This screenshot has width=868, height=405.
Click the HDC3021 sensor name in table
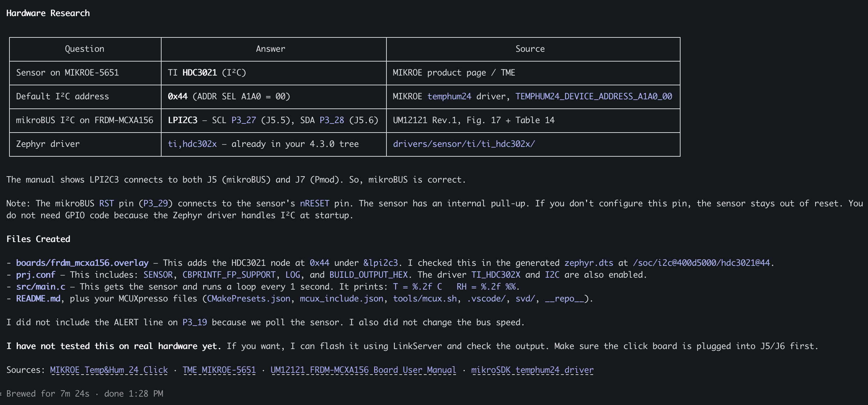click(200, 73)
